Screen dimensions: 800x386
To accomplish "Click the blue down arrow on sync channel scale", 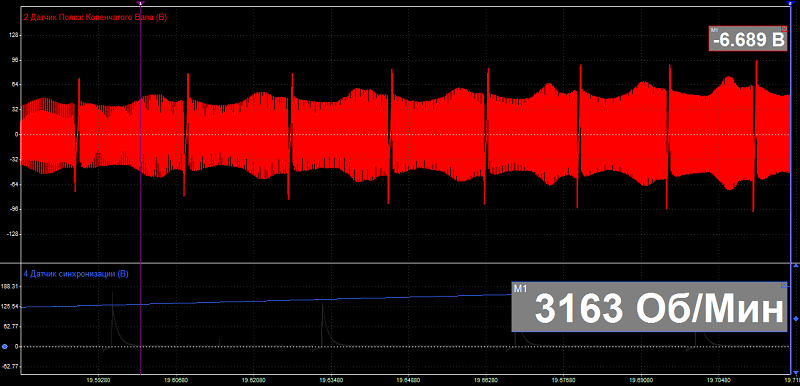I will [x=795, y=372].
